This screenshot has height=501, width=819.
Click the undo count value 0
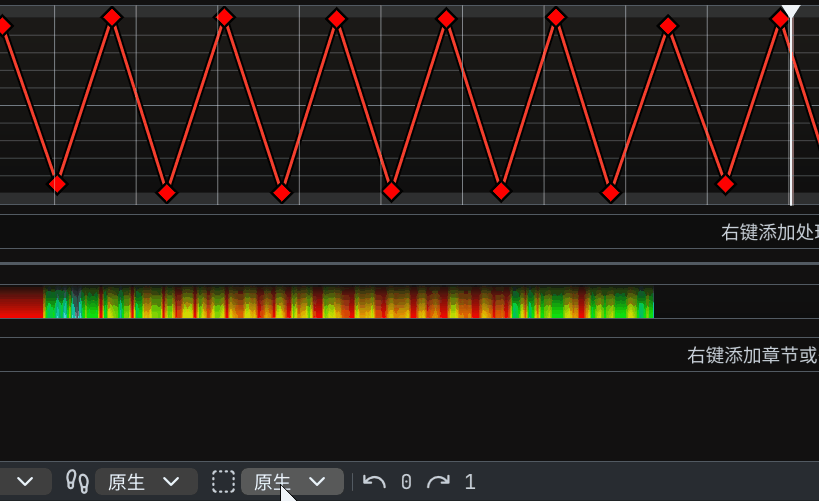click(x=406, y=482)
